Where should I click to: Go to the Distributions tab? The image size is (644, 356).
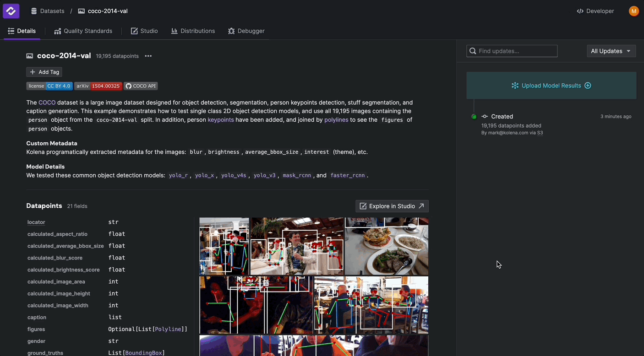(x=193, y=31)
